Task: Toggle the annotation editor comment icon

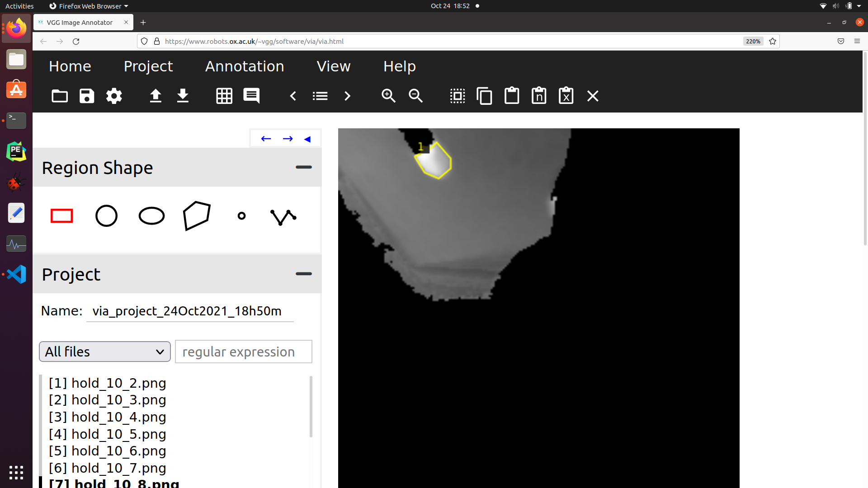Action: click(x=251, y=96)
